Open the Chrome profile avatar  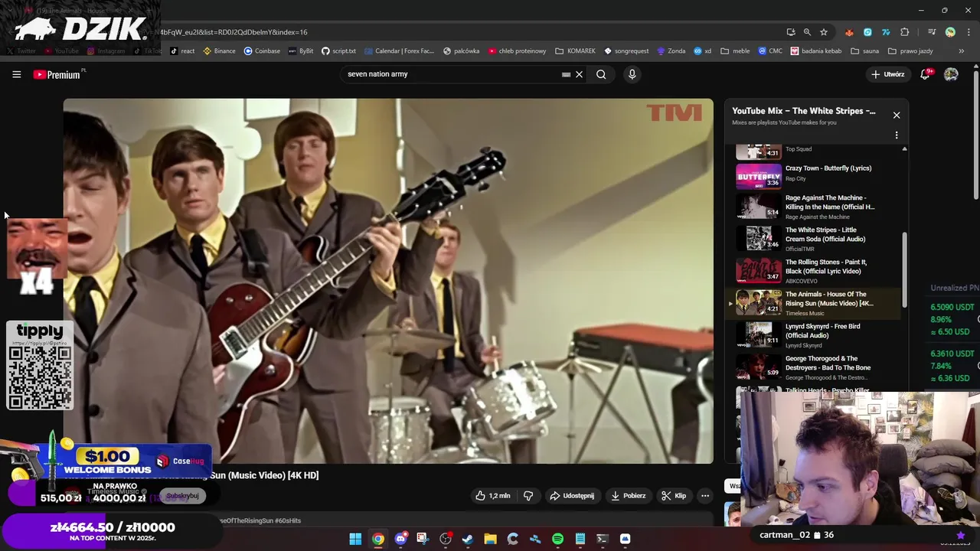[950, 32]
